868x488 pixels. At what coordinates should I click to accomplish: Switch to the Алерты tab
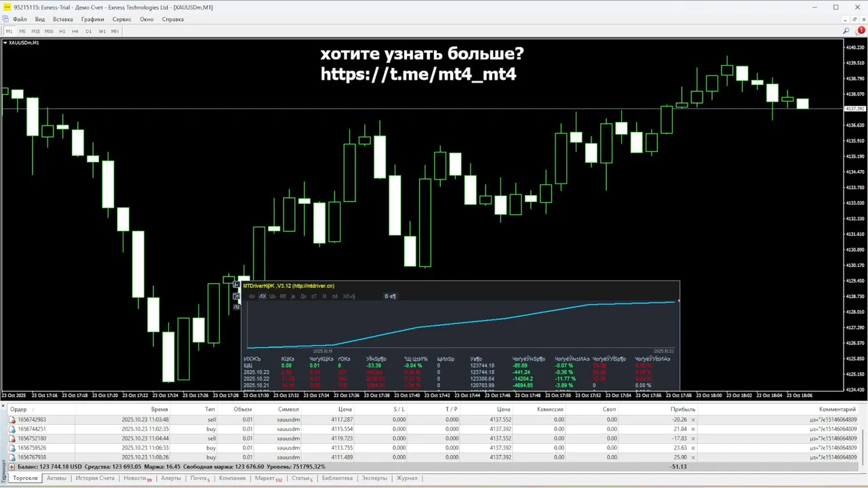pos(171,479)
